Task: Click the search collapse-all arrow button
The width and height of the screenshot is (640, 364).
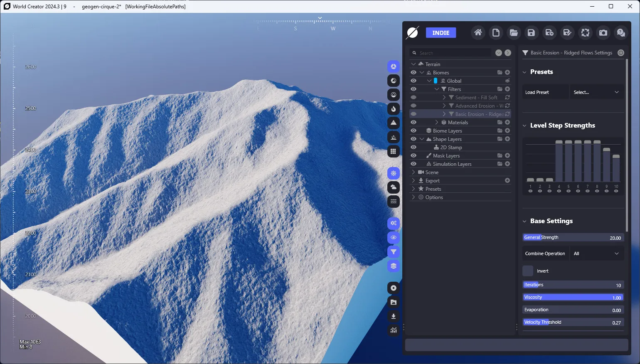Action: [x=499, y=53]
